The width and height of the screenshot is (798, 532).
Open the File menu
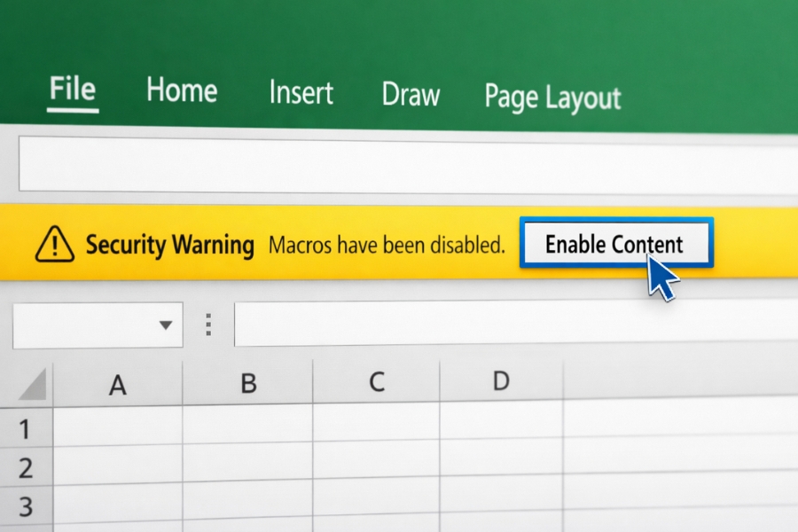73,89
